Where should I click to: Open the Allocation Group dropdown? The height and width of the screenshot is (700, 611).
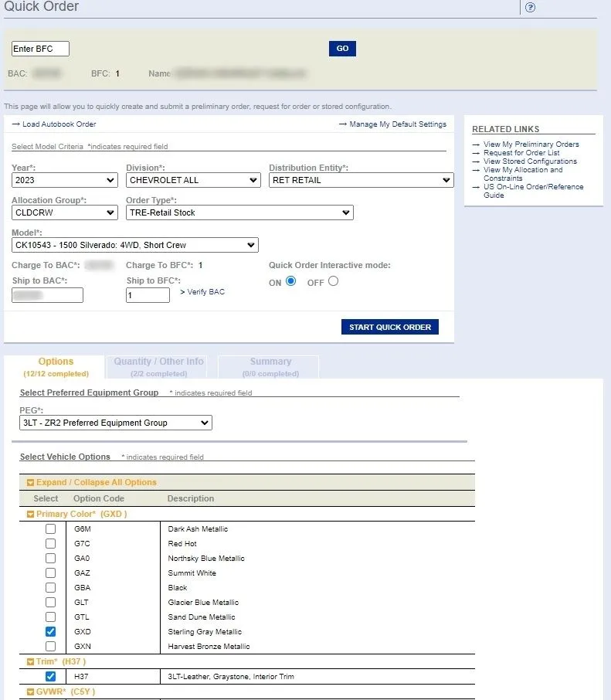tap(65, 212)
